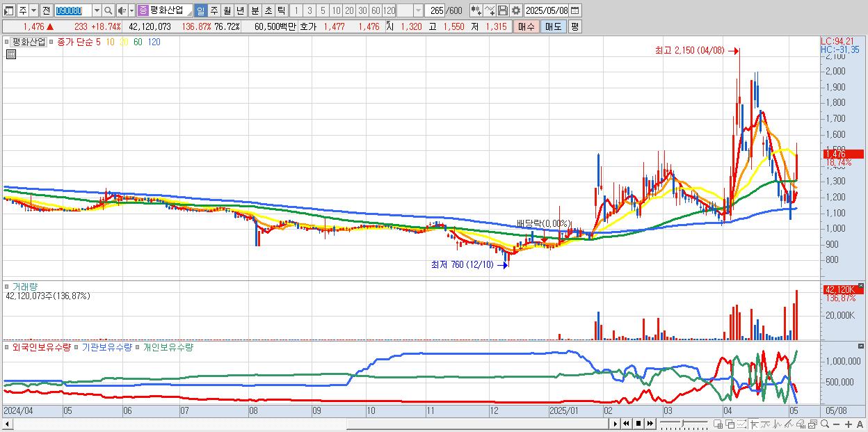868x432 pixels.
Task: Click the 개인보유수량 legend label
Action: [167, 346]
